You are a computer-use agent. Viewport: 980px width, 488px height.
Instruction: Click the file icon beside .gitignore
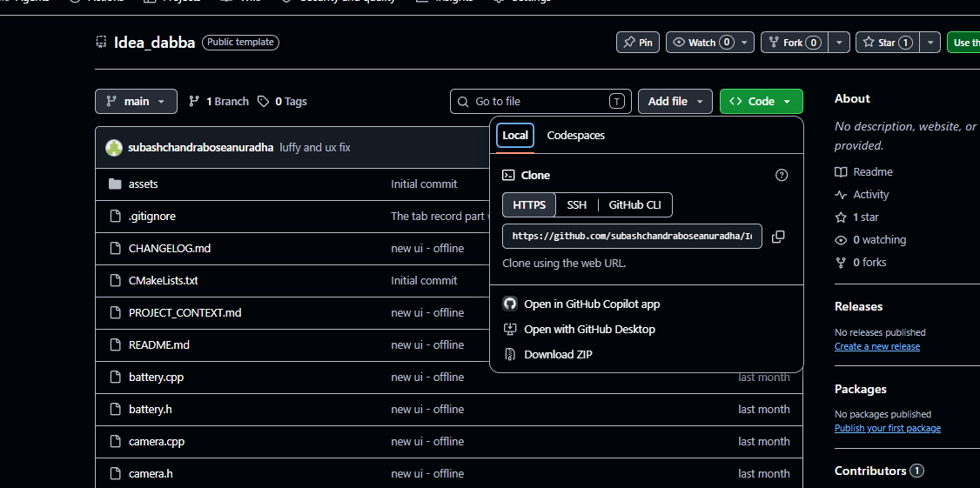114,217
